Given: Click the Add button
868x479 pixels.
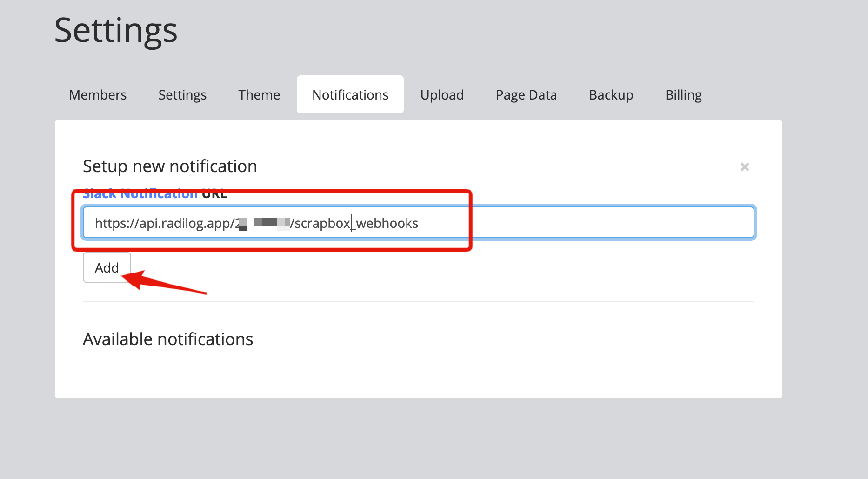Looking at the screenshot, I should [x=107, y=267].
